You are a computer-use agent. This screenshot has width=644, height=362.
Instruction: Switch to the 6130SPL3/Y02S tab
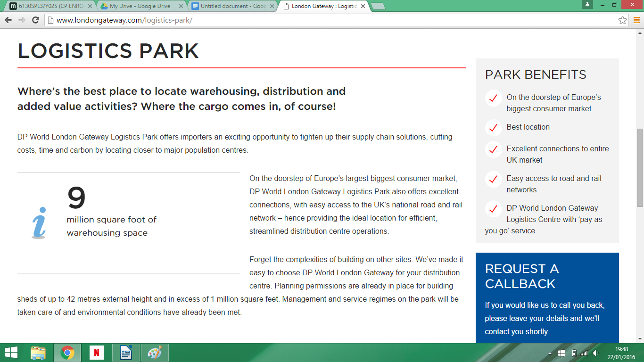(x=50, y=6)
